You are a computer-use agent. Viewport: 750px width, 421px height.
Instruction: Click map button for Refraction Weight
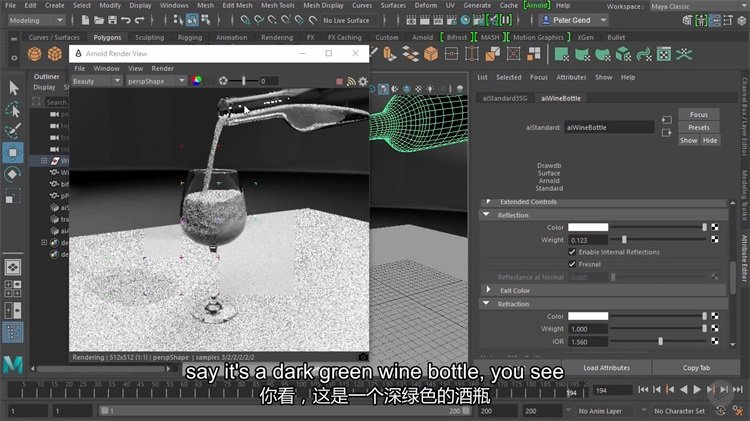tap(715, 328)
